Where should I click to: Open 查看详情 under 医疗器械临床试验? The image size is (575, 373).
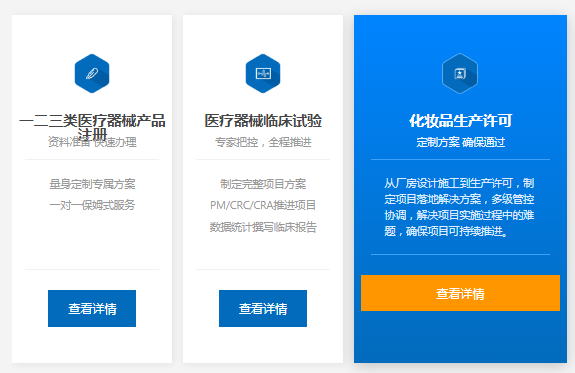point(263,308)
